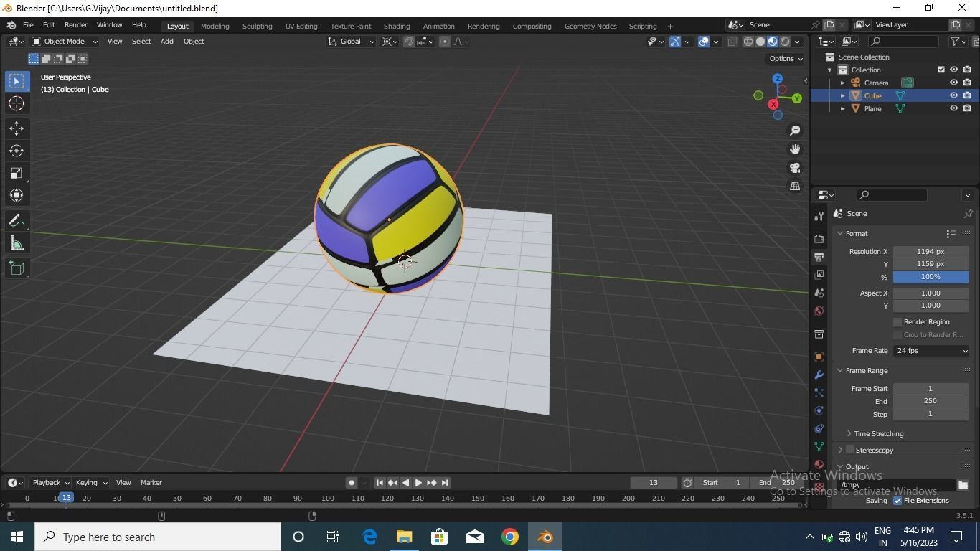
Task: Toggle auto keying record button
Action: [x=352, y=483]
